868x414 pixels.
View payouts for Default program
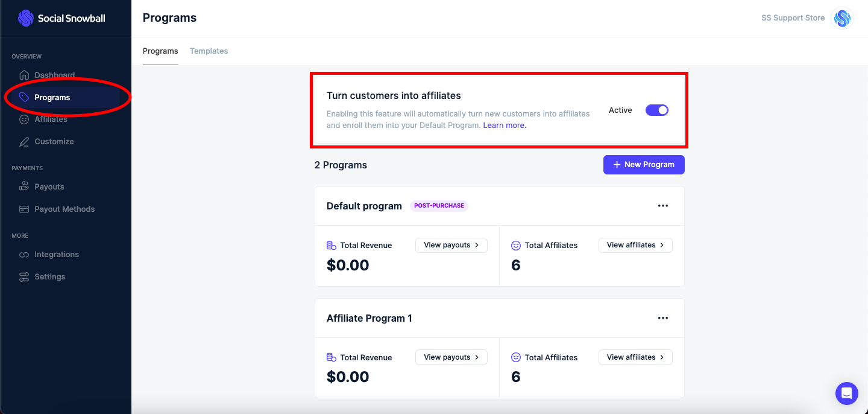(x=451, y=245)
